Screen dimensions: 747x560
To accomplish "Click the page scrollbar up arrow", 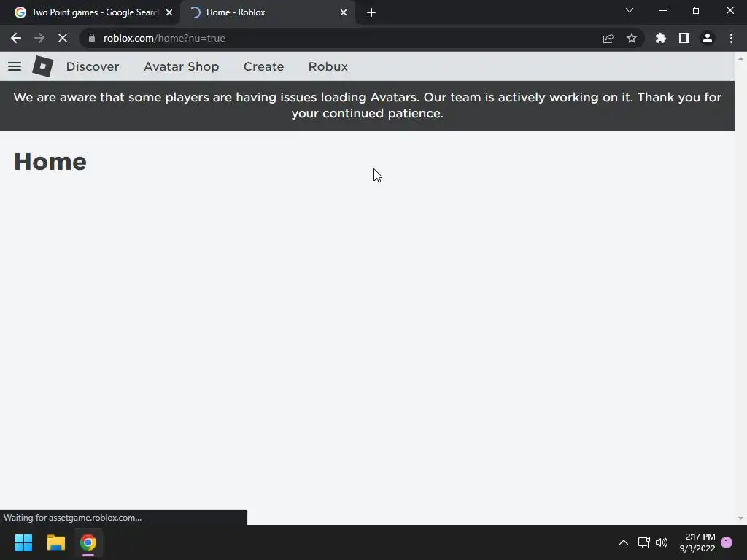I will (740, 58).
